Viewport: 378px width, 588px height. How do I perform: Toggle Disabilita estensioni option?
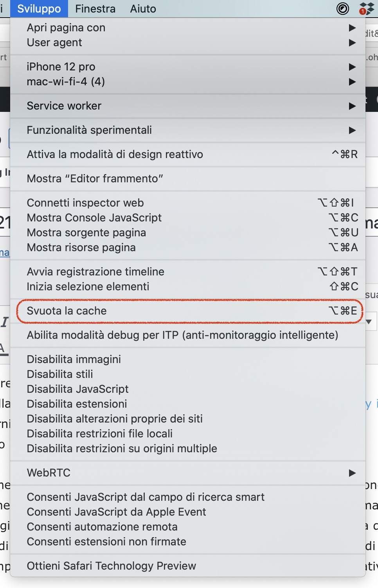click(x=77, y=404)
